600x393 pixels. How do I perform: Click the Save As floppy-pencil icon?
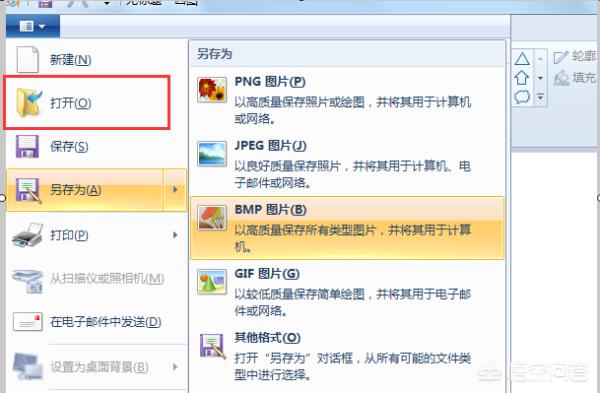pyautogui.click(x=28, y=190)
